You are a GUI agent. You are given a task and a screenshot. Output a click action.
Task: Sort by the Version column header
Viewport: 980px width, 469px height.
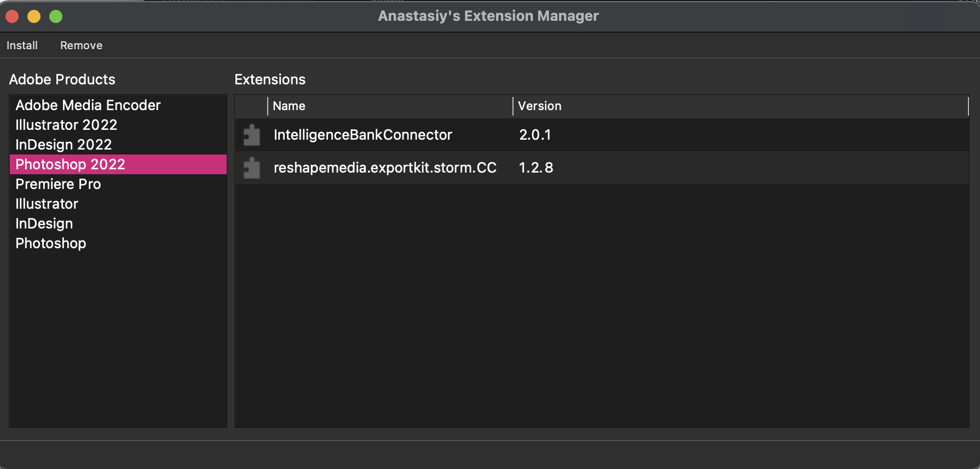740,106
